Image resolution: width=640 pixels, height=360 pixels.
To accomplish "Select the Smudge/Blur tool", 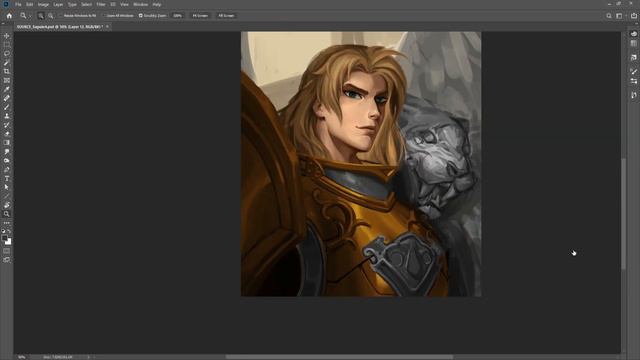I will pyautogui.click(x=7, y=152).
